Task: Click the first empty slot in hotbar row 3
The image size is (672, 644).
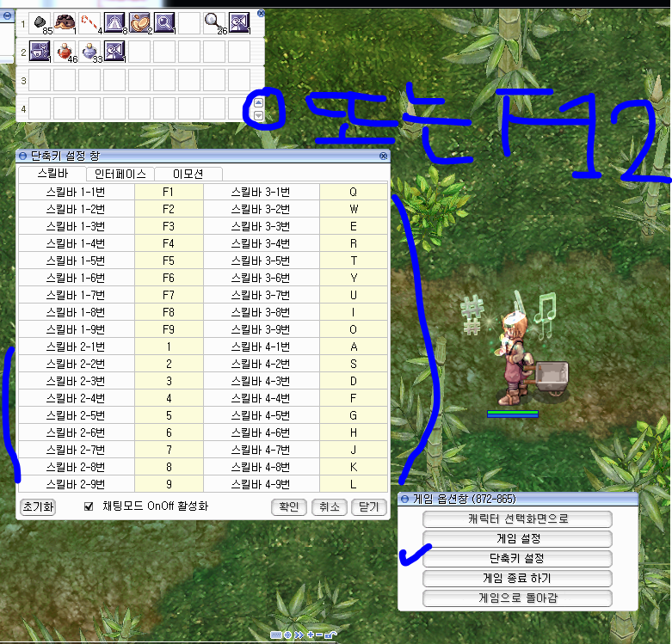Action: click(x=40, y=80)
